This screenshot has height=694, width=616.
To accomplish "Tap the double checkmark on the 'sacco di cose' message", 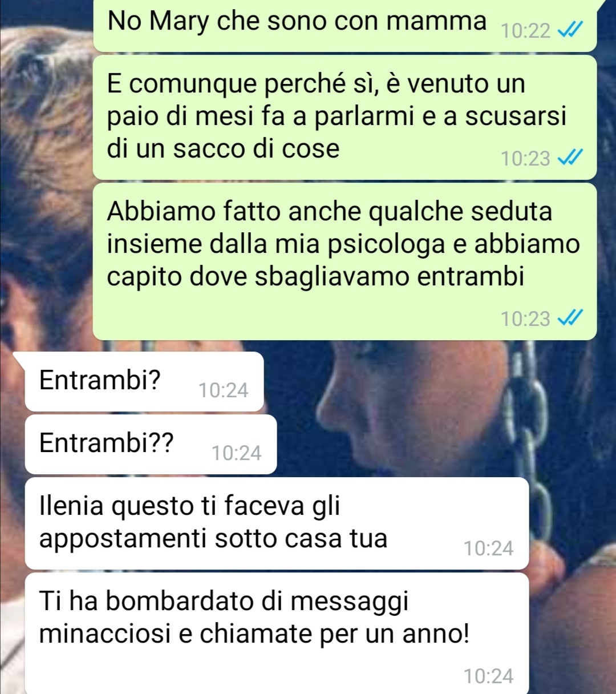I will click(570, 158).
